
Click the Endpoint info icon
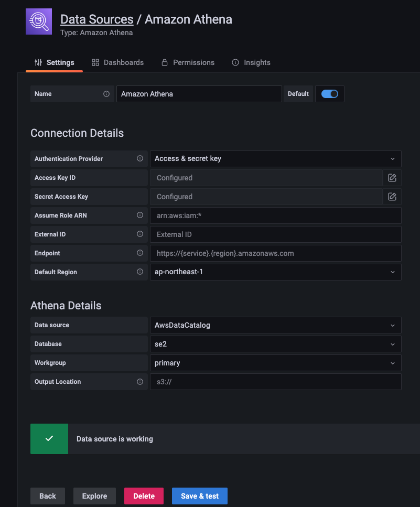point(140,253)
